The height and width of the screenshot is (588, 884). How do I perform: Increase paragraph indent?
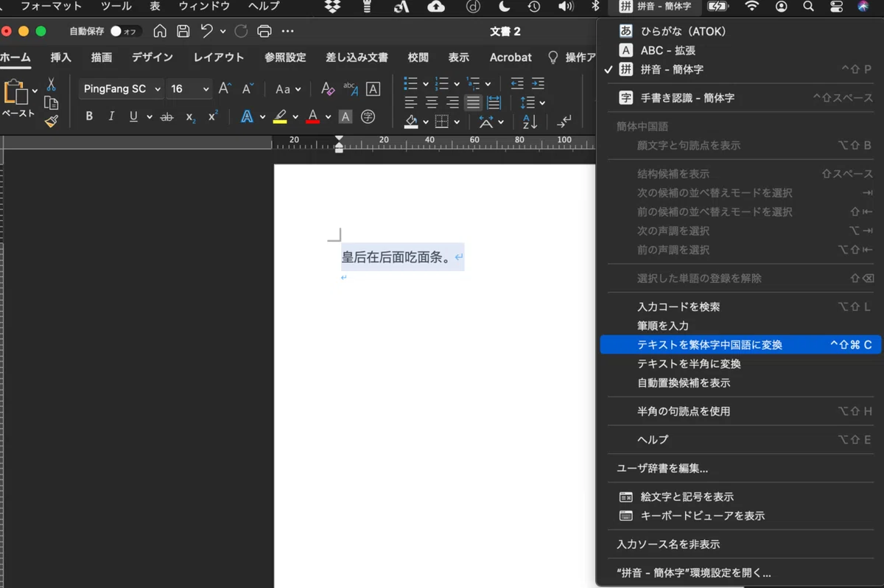pos(539,84)
